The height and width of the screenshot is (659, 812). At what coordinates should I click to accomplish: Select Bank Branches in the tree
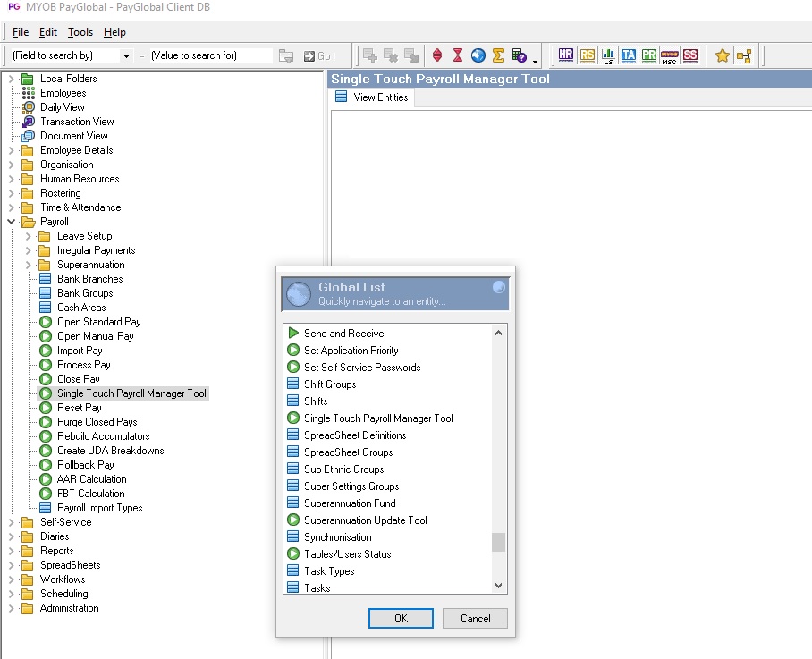tap(90, 279)
